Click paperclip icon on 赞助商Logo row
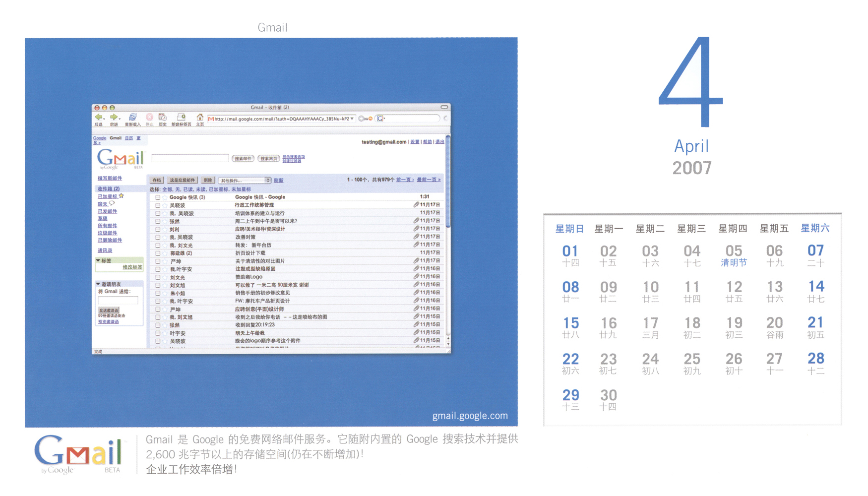The height and width of the screenshot is (496, 868). coord(416,277)
